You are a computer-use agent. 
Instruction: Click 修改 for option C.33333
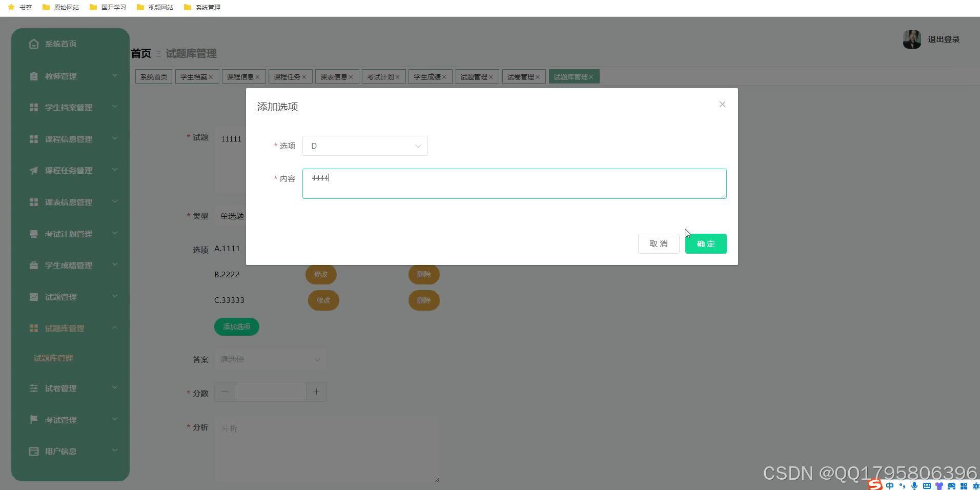323,300
